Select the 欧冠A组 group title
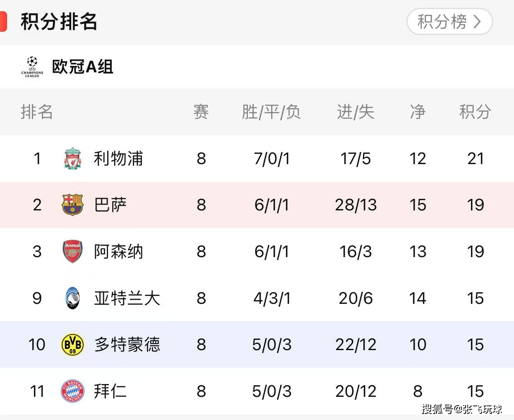 (x=82, y=67)
